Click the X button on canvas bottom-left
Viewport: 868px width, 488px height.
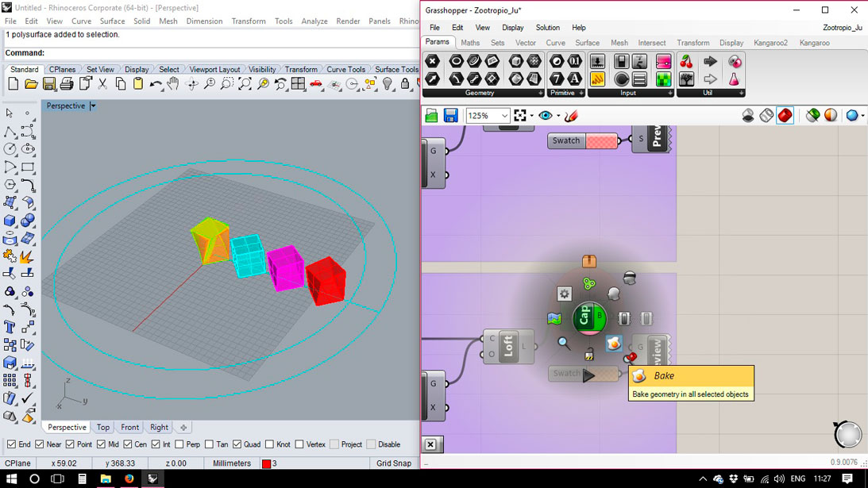click(x=430, y=444)
